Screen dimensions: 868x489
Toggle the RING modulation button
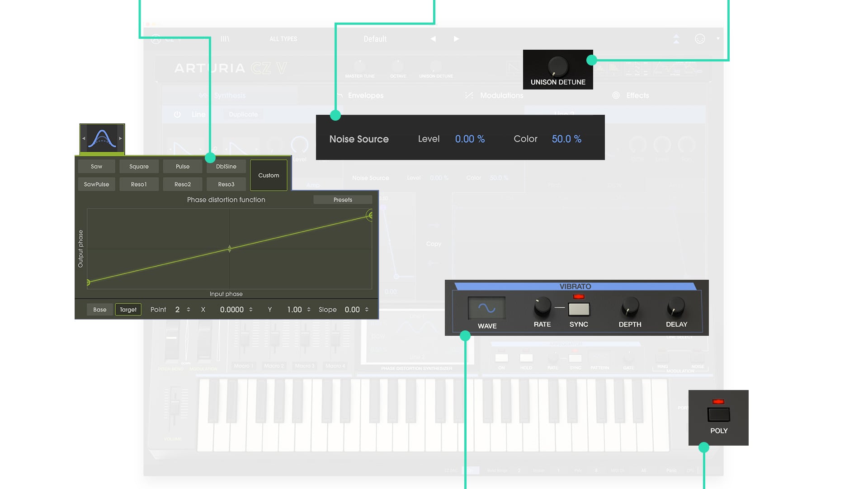tap(662, 357)
